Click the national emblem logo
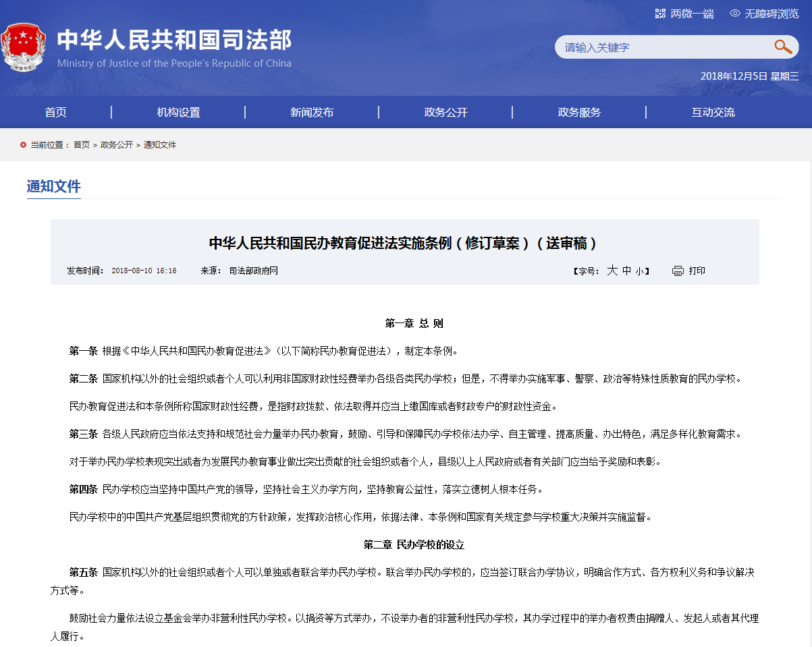Viewport: 812px width, 647px height. pos(24,48)
